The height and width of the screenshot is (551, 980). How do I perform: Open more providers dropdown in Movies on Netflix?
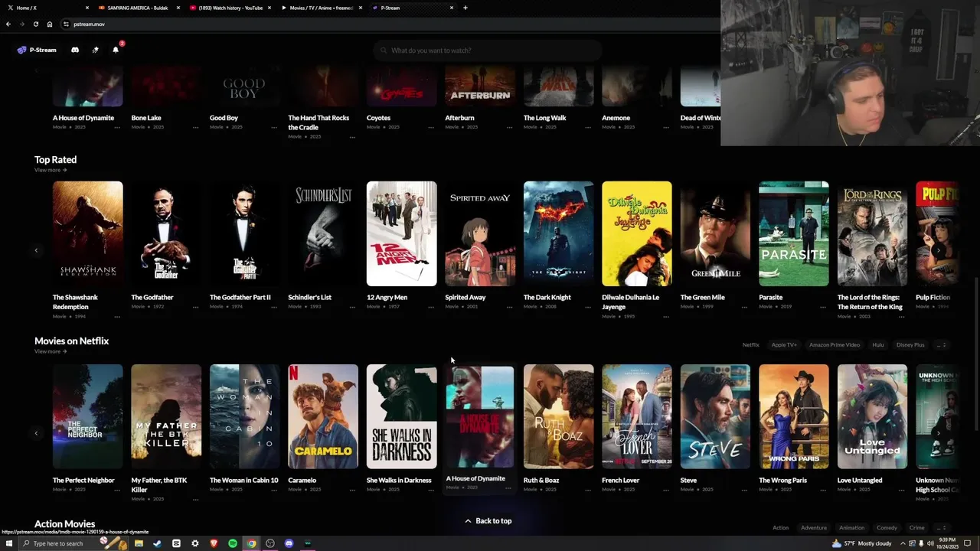[x=941, y=345]
